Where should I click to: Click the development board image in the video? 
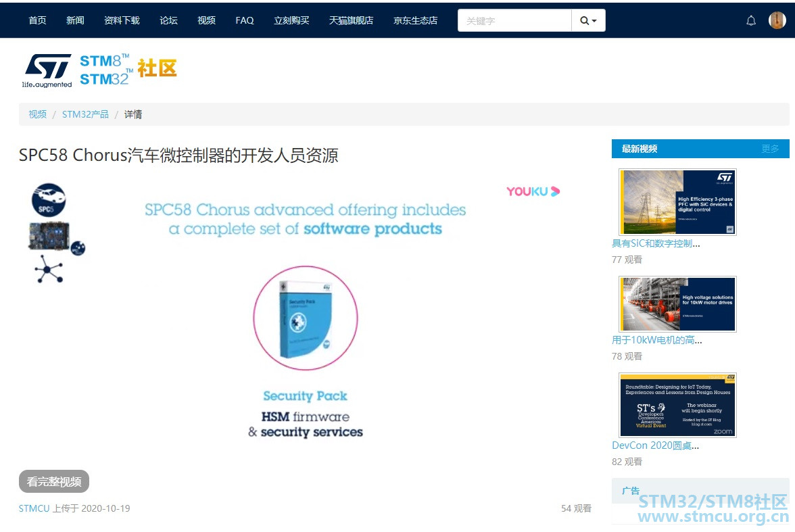pos(49,237)
